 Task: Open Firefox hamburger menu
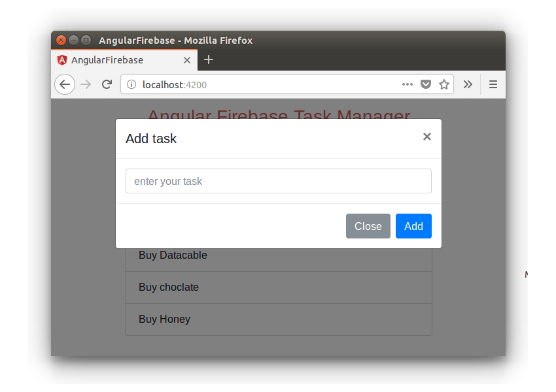pyautogui.click(x=493, y=84)
